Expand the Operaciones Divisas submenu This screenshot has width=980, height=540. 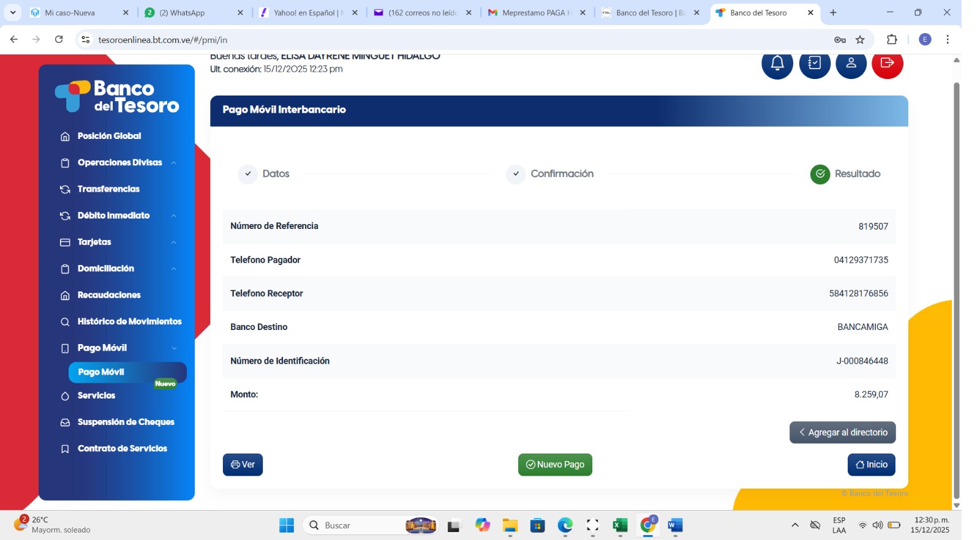(x=119, y=163)
